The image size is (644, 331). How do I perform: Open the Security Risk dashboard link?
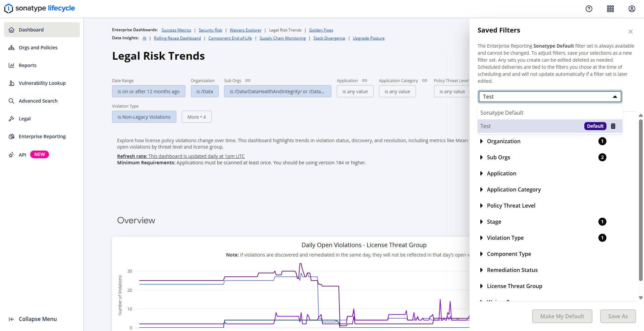pos(210,30)
